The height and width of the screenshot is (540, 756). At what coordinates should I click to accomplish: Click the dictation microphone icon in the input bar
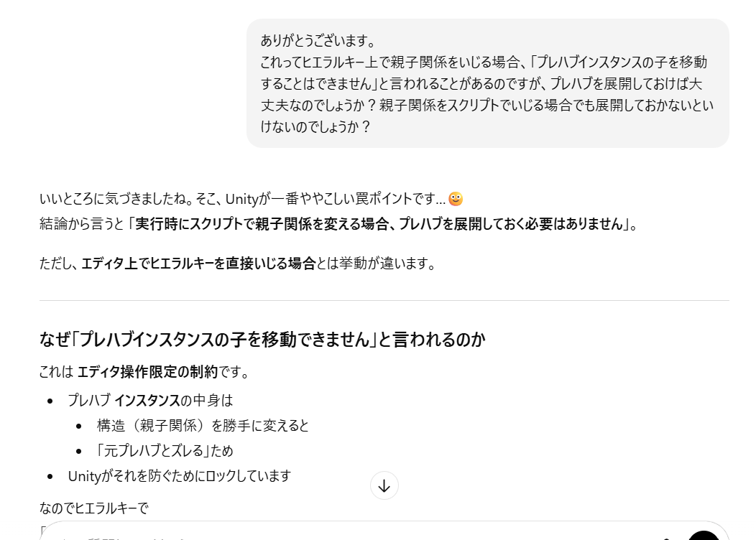click(x=668, y=537)
